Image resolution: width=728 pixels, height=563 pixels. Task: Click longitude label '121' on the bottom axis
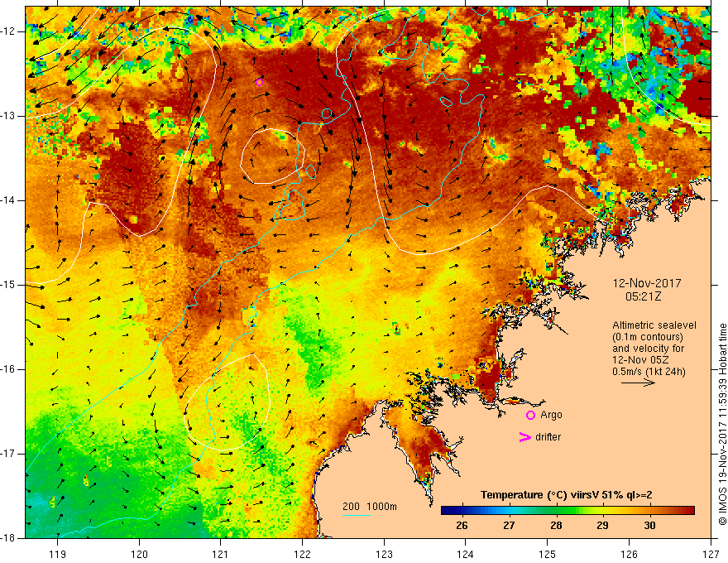pyautogui.click(x=221, y=554)
